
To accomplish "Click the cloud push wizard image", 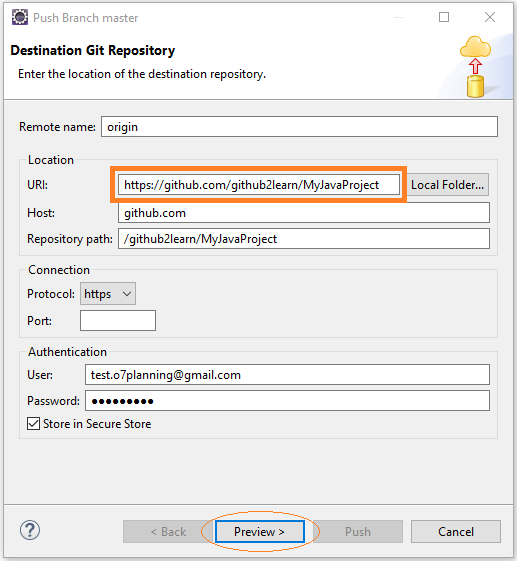I will click(476, 67).
